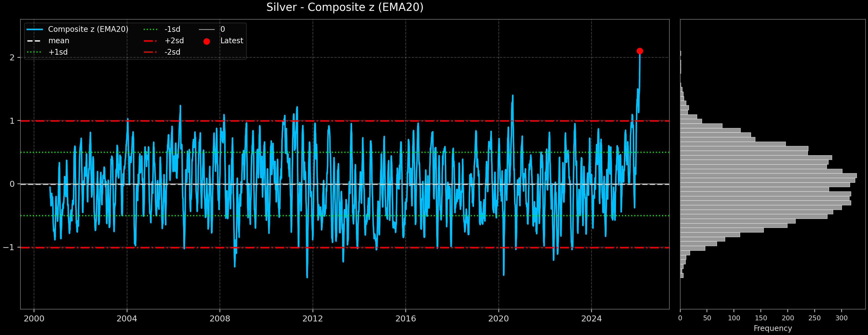Viewport: 868px width, 335px height.
Task: Collapse the histogram side panel
Action: click(772, 168)
